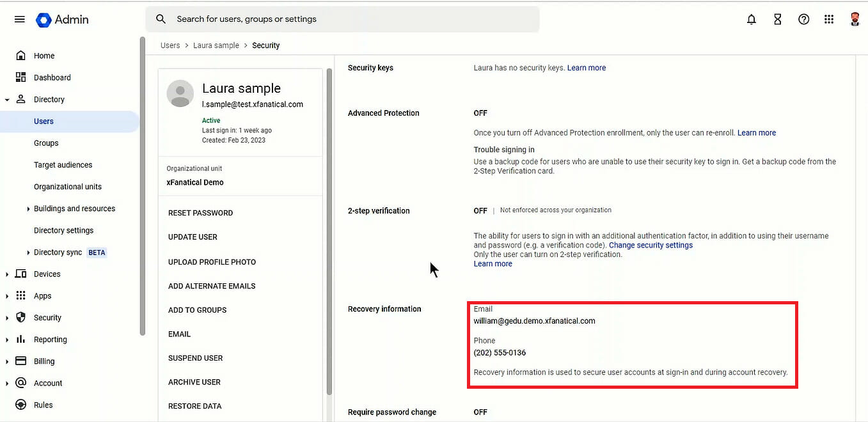Click the search magnifier icon
The width and height of the screenshot is (868, 422).
pyautogui.click(x=161, y=19)
